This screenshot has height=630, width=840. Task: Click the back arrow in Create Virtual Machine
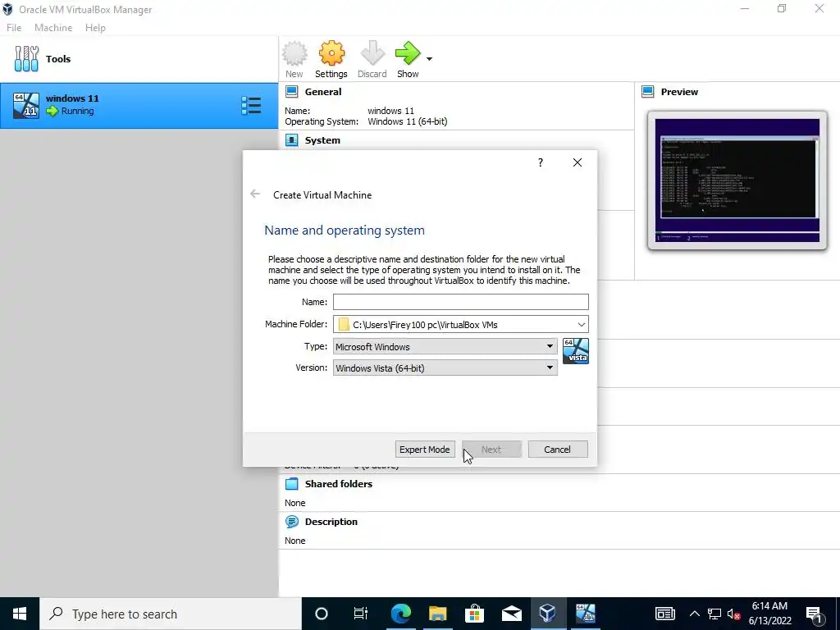click(255, 194)
